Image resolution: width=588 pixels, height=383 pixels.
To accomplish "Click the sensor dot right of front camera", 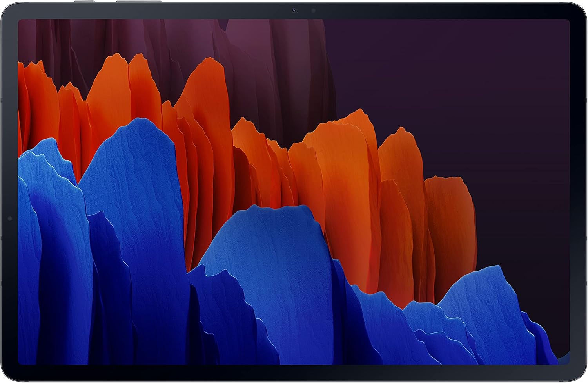I will click(x=313, y=11).
